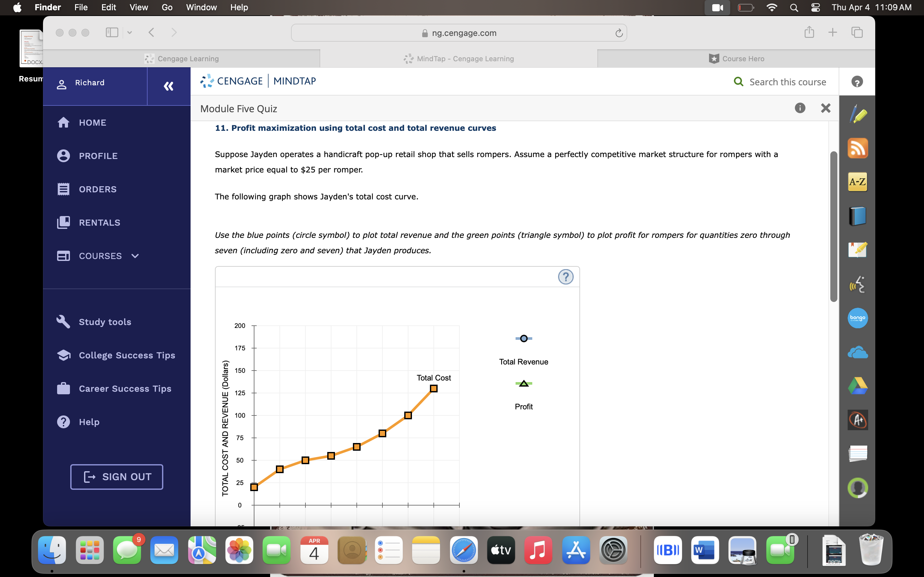Expand the COURSES dropdown
This screenshot has width=924, height=577.
pyautogui.click(x=134, y=256)
